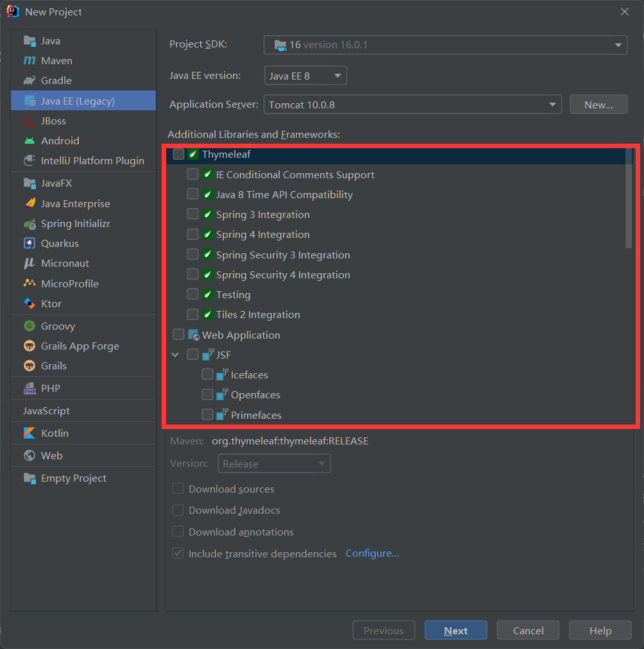Click the JBoss red icon

(x=30, y=121)
